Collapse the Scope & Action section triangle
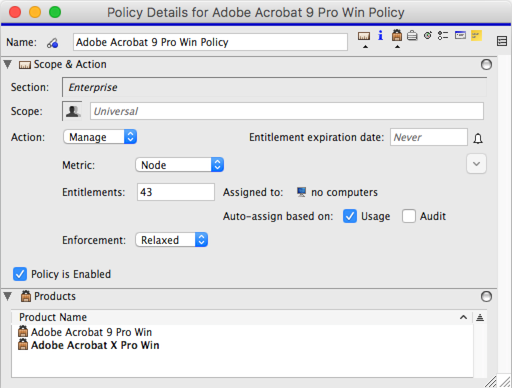Viewport: 512px width, 388px height. tap(8, 64)
